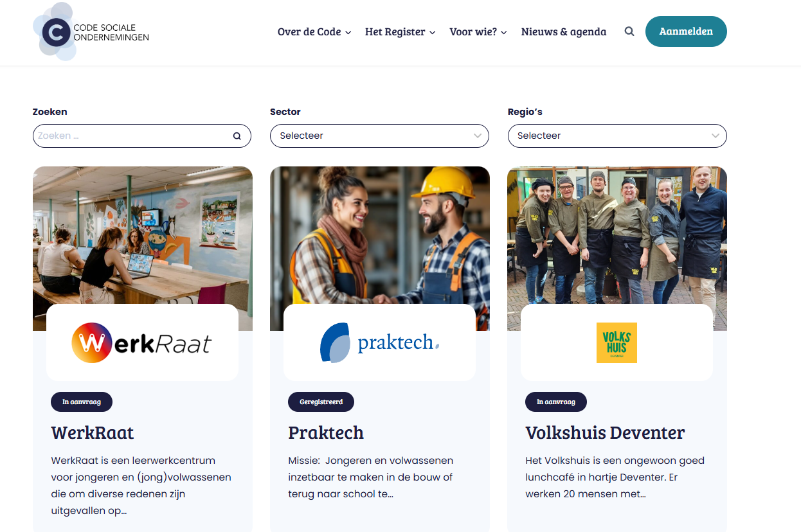Expand the Voor wie? menu
This screenshot has height=532, width=801.
(x=478, y=31)
